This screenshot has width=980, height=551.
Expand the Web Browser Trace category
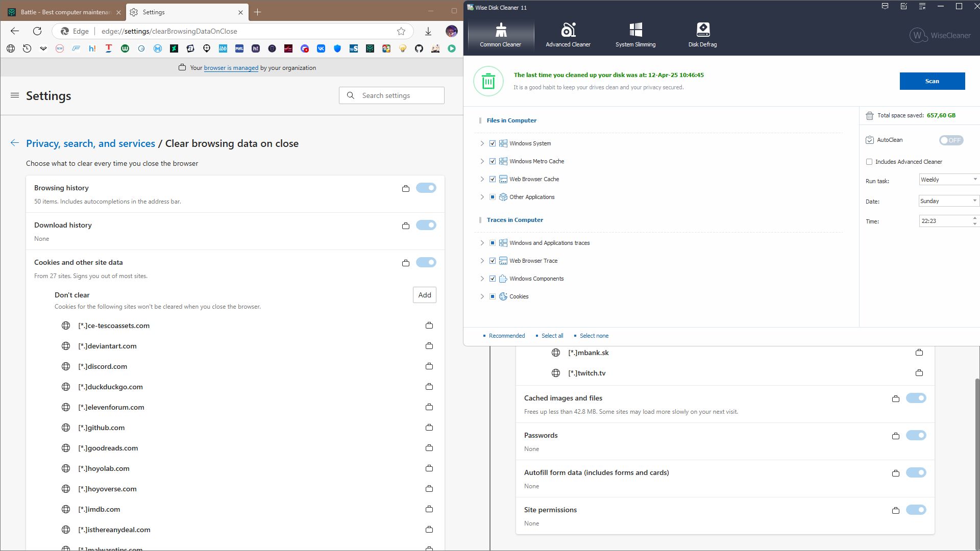click(x=482, y=261)
